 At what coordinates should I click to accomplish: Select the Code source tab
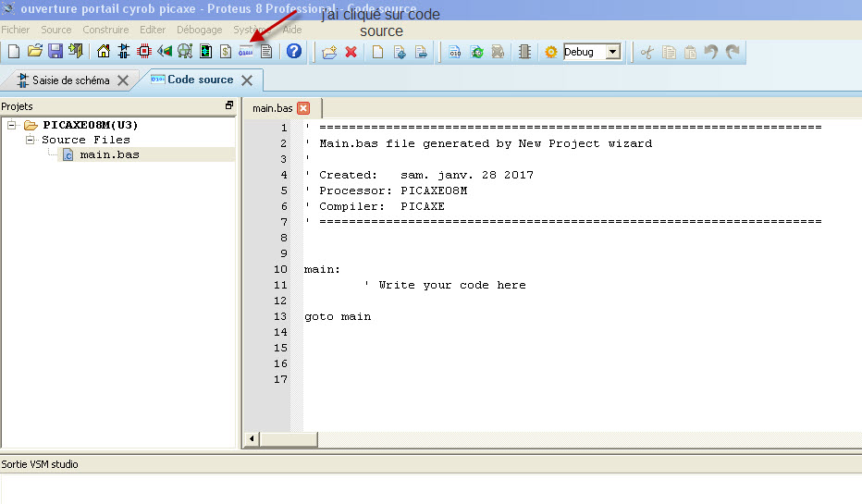click(200, 80)
